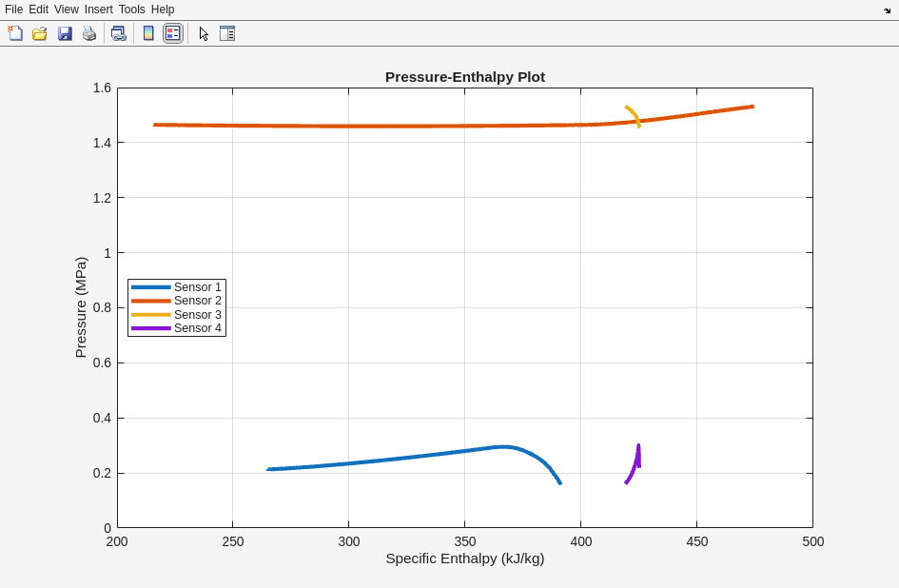Click the x-axis tick label 300
This screenshot has width=899, height=588.
(348, 541)
